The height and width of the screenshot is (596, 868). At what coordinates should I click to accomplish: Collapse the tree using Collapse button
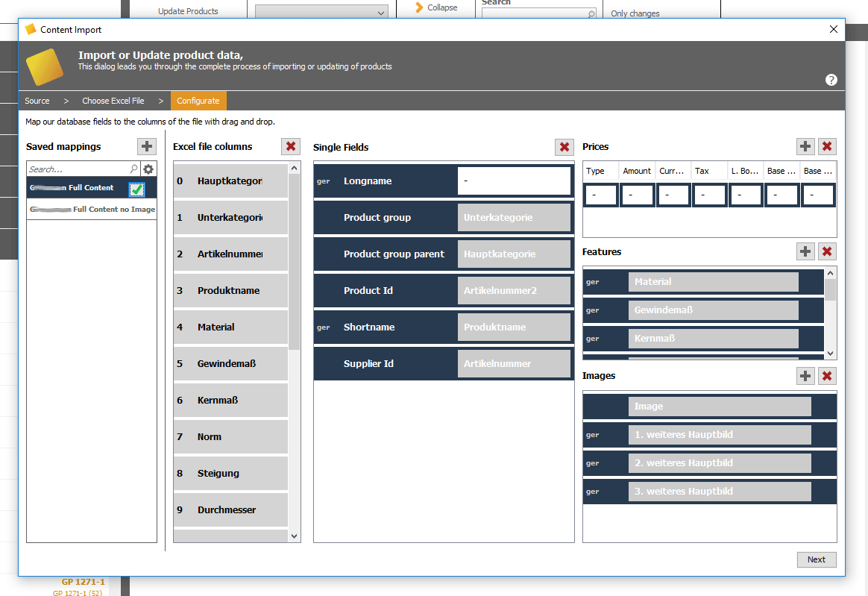(436, 7)
